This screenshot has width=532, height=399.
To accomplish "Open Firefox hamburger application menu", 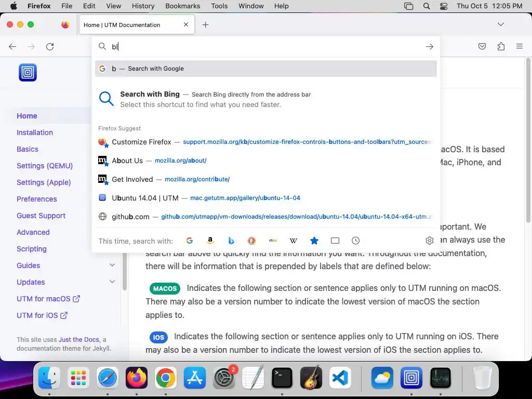I will [x=520, y=46].
